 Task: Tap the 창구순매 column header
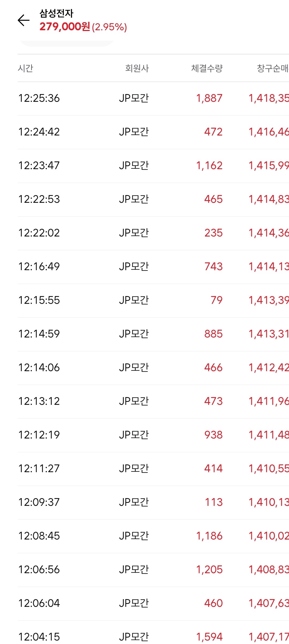[x=273, y=68]
